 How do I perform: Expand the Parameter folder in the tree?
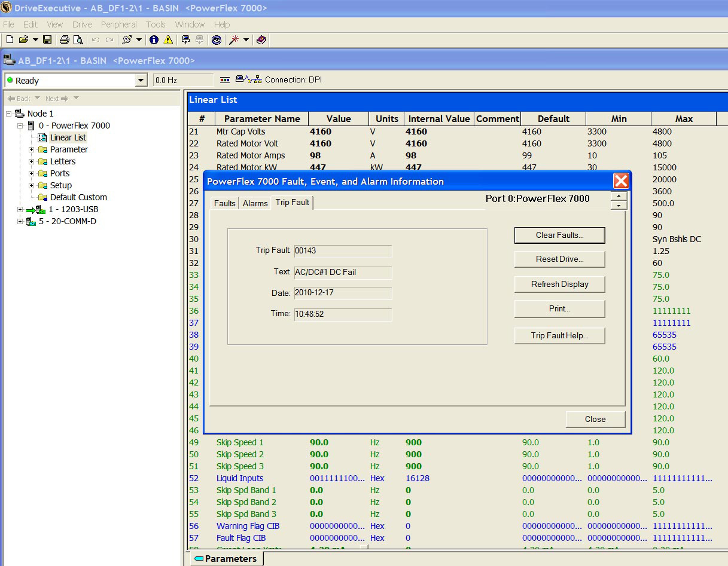tap(32, 149)
